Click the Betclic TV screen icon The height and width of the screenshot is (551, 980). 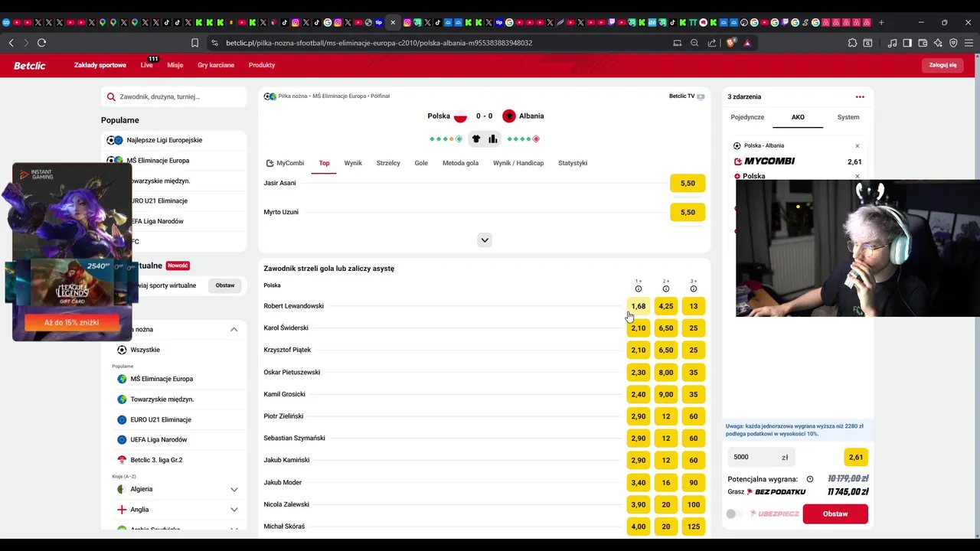701,96
